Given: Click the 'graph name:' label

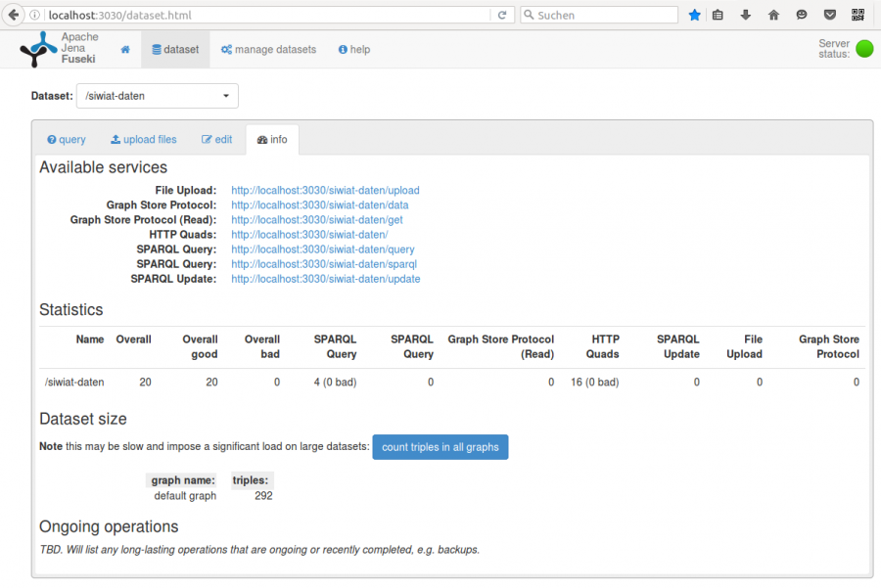Looking at the screenshot, I should coord(183,480).
